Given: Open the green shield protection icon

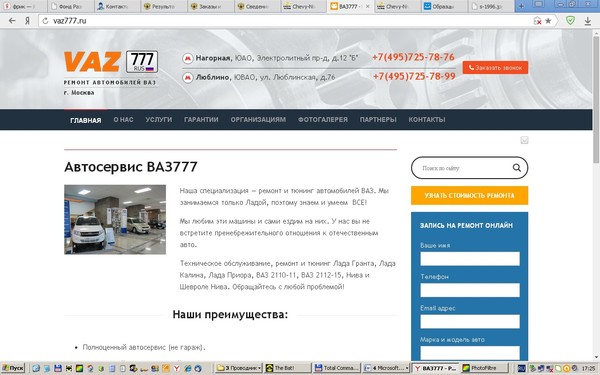Looking at the screenshot, I should pos(570,20).
